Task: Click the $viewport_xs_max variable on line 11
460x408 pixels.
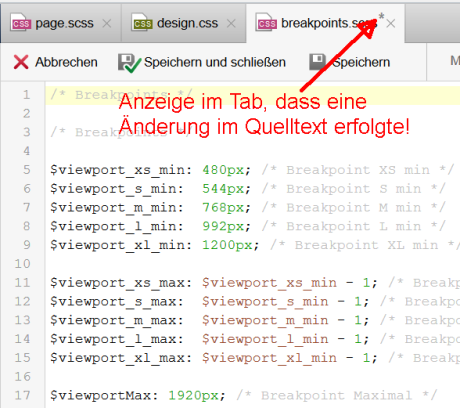Action: click(x=121, y=283)
